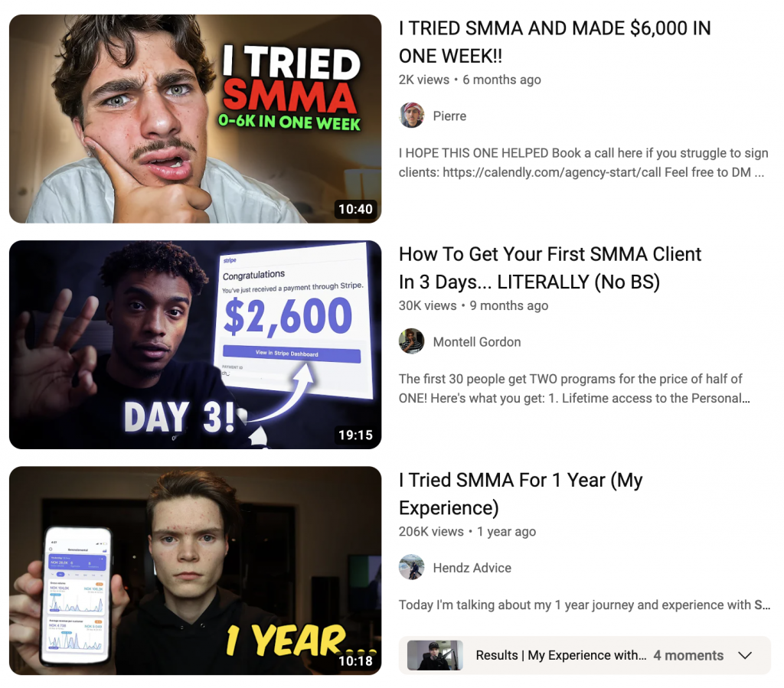Viewport: 784px width, 688px height.
Task: Click the calendly description snippet of Pierre's video
Action: click(x=583, y=162)
